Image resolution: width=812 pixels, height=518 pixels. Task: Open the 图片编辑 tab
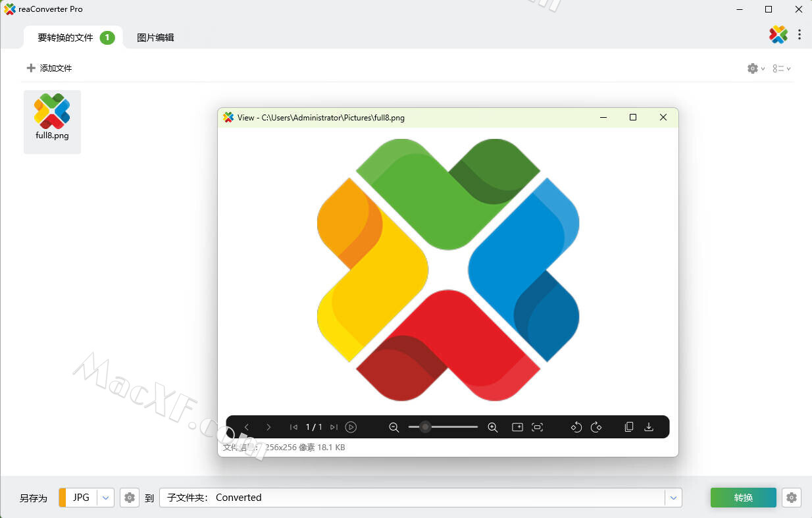(x=155, y=38)
